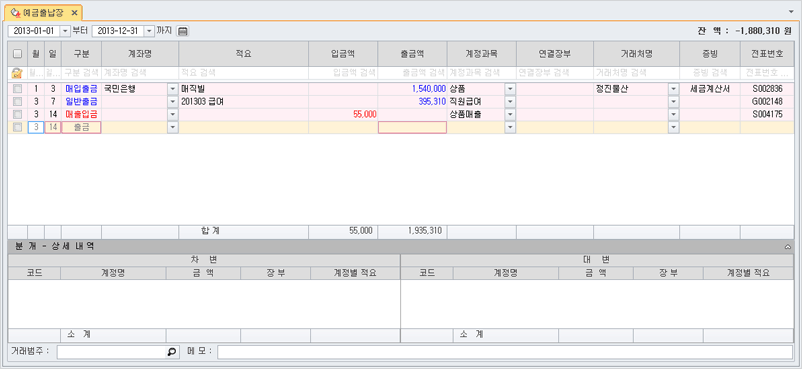This screenshot has height=369, width=802.
Task: Sort by 계좌명 column header
Action: click(x=140, y=54)
